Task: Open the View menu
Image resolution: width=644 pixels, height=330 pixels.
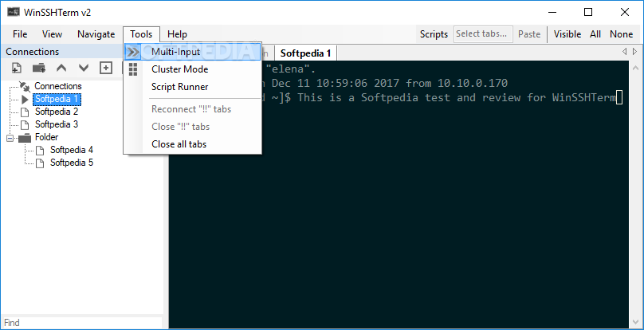Action: pyautogui.click(x=52, y=34)
